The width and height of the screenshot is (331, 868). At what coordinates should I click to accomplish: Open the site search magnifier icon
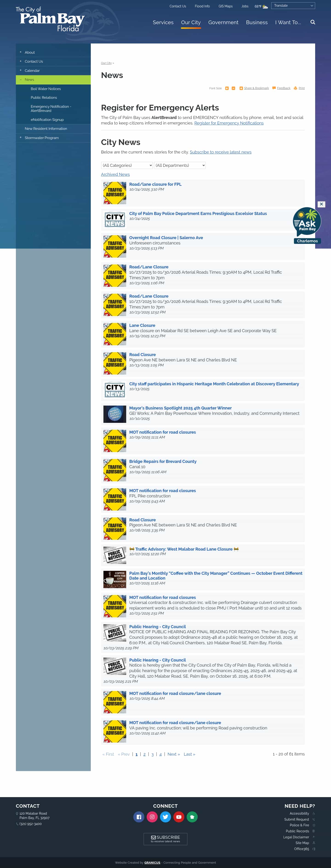[313, 22]
